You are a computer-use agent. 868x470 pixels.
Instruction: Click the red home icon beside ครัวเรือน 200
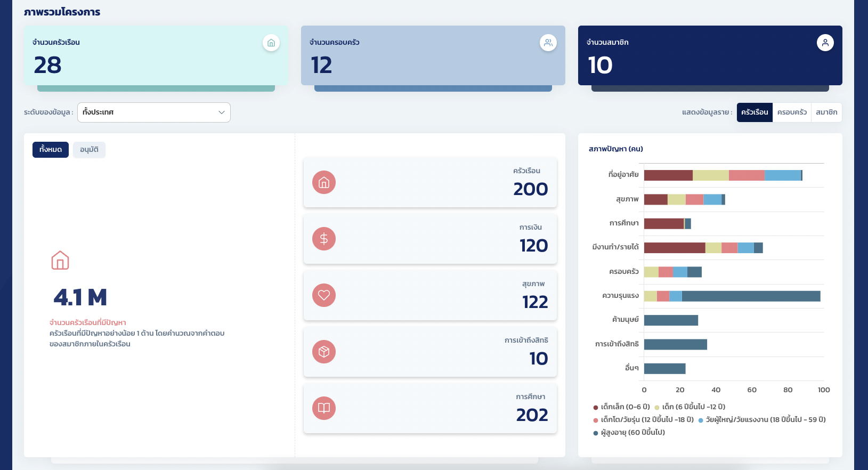324,182
